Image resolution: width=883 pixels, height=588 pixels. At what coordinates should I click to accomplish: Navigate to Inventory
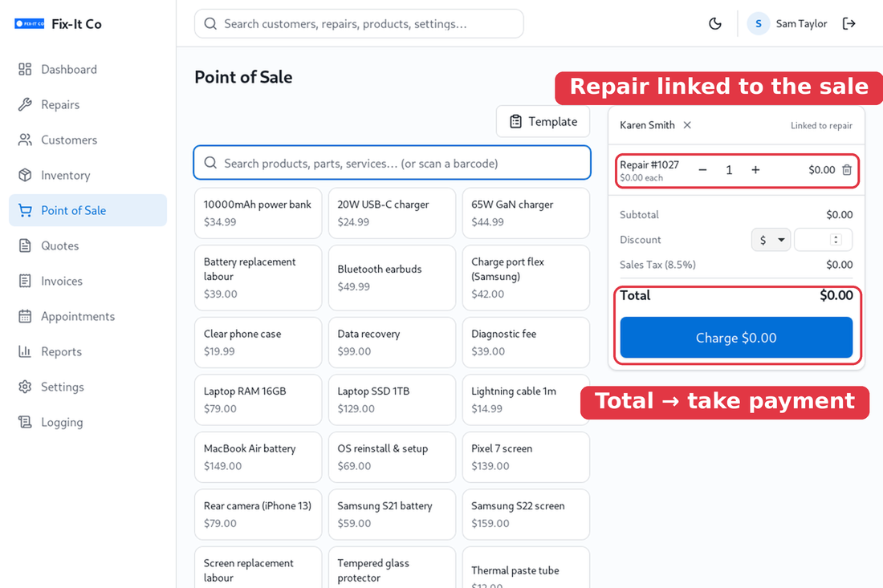87,175
